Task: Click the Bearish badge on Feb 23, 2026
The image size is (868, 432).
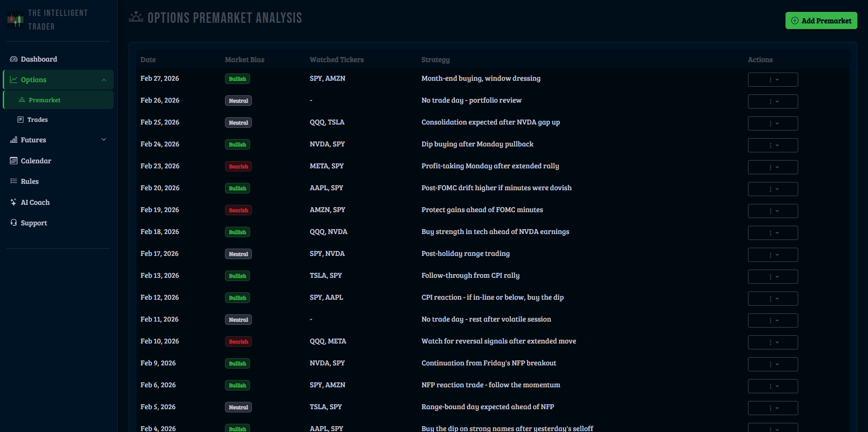Action: click(x=238, y=166)
